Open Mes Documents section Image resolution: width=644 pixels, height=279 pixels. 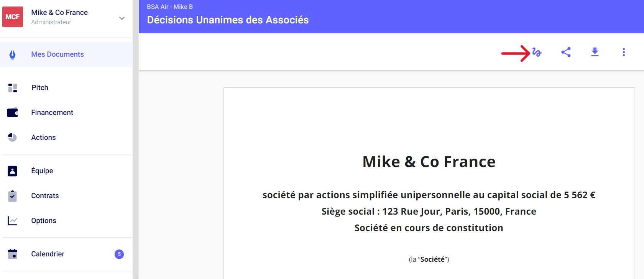coord(58,54)
